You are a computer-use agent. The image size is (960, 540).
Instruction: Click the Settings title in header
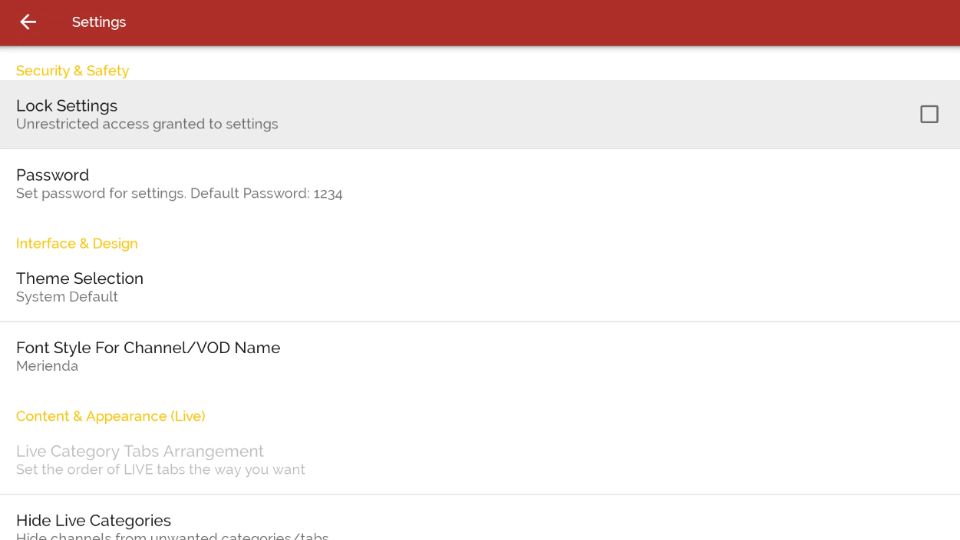99,22
